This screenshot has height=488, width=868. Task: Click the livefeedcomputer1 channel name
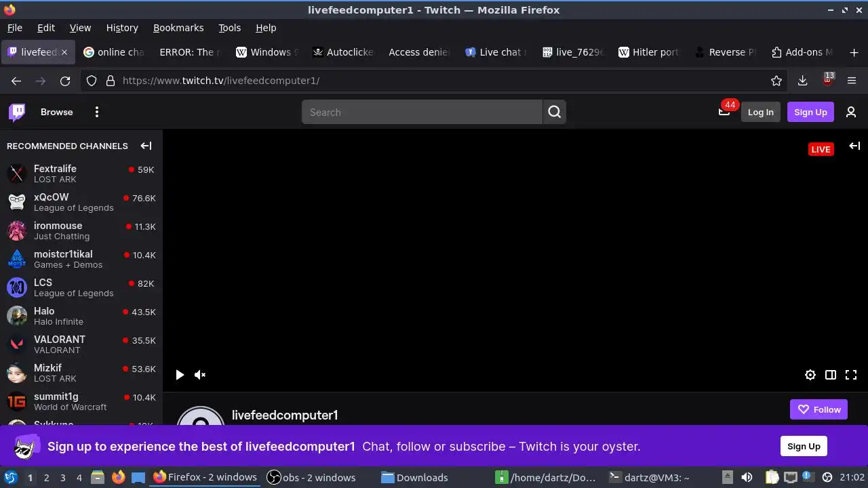click(285, 415)
